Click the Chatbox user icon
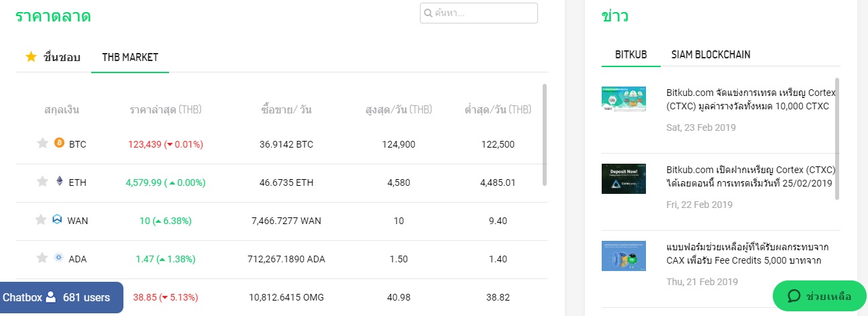 click(50, 297)
